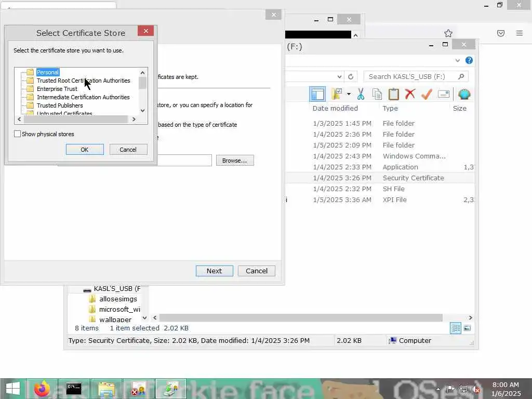Cancel the Select Certificate Store dialog
Image resolution: width=532 pixels, height=399 pixels.
128,150
